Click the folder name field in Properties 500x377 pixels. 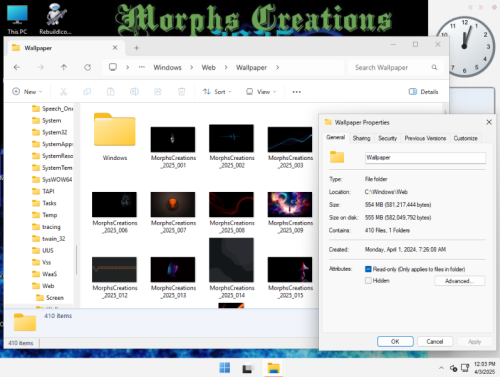(x=425, y=158)
